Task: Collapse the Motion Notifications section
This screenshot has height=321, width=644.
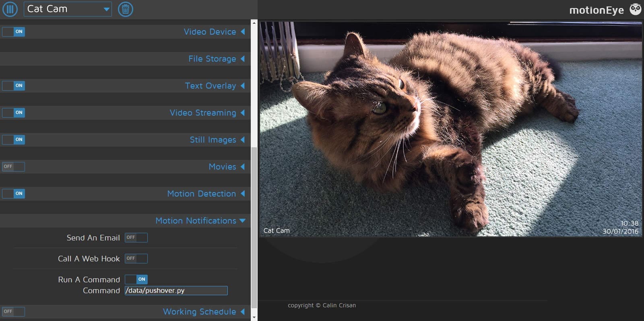Action: pyautogui.click(x=242, y=221)
